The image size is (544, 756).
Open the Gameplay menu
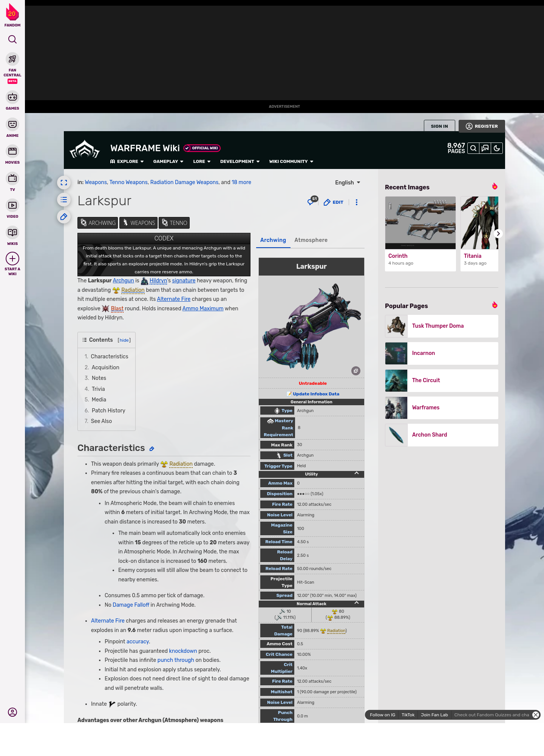[x=168, y=161]
